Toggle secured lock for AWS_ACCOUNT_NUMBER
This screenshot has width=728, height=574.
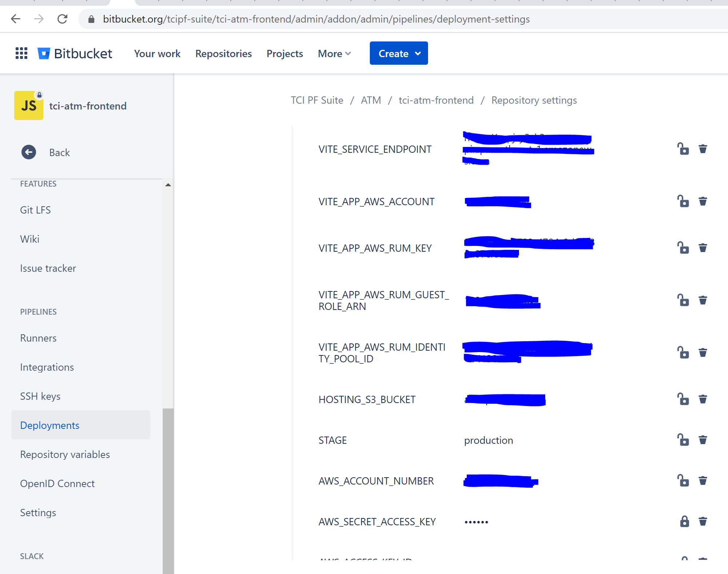(683, 481)
